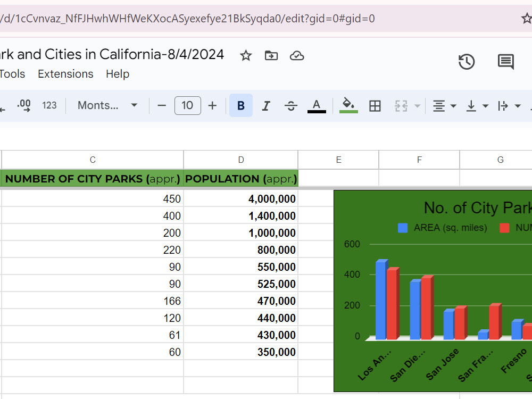Select the cell containing 350,000

[241, 352]
